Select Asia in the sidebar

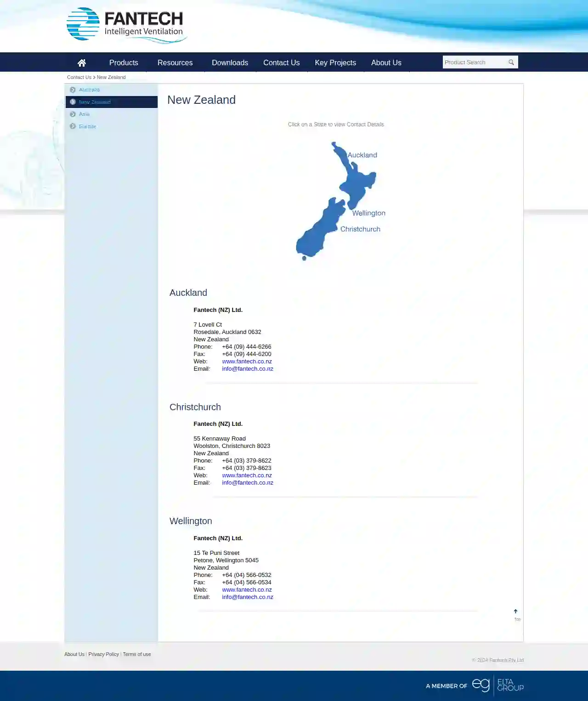click(84, 114)
